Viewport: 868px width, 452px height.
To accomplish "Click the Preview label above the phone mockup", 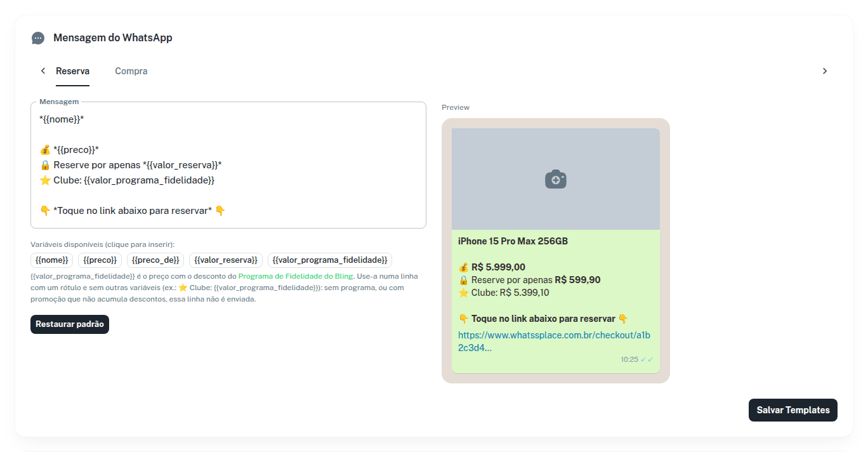I will (x=456, y=107).
